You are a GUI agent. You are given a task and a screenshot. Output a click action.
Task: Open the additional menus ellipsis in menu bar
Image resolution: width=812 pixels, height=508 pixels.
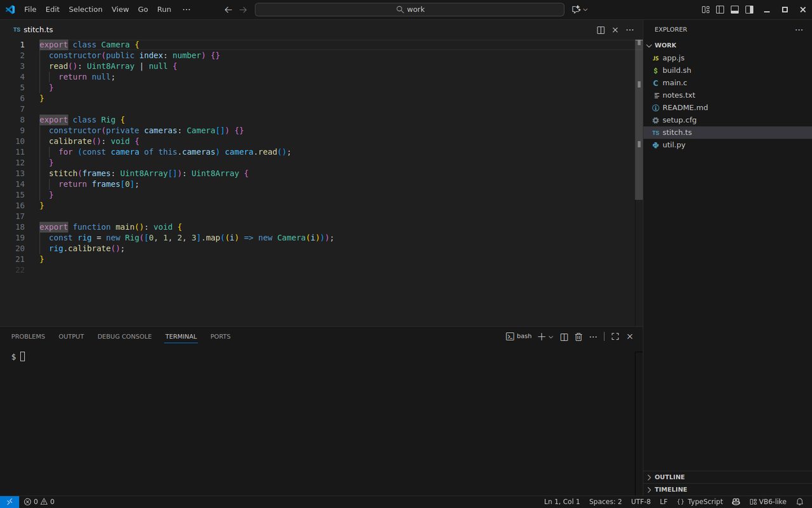pyautogui.click(x=186, y=10)
